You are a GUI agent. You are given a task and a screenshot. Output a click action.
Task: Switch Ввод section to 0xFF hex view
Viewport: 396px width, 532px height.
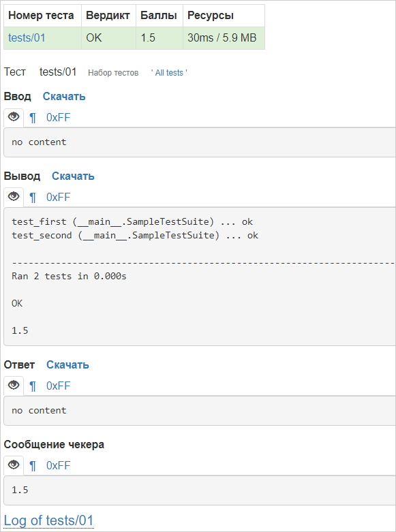point(58,118)
